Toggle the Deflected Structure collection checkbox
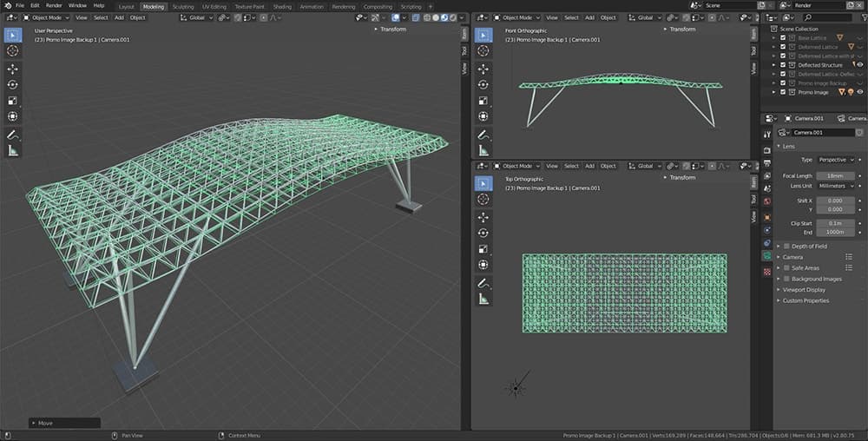 [x=783, y=65]
